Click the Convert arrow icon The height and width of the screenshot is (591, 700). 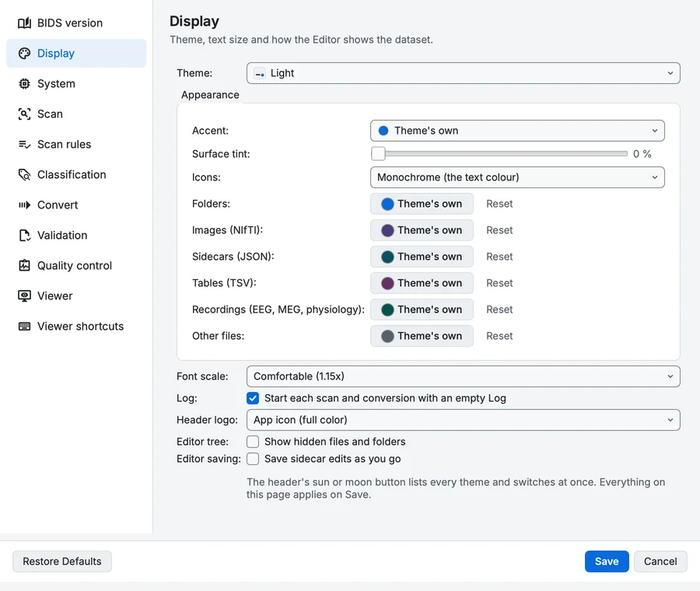[x=25, y=205]
